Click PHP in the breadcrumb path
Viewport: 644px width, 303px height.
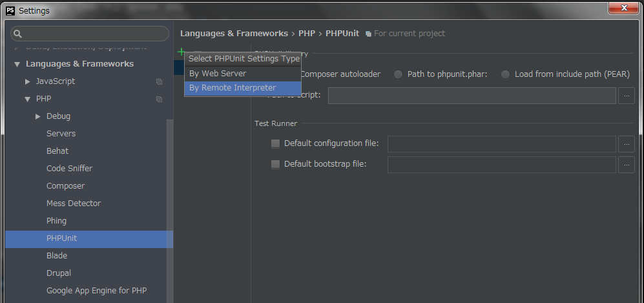point(307,33)
